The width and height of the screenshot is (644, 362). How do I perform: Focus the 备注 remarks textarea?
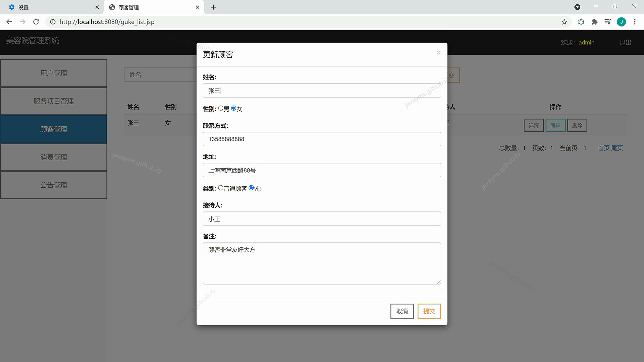(x=322, y=263)
